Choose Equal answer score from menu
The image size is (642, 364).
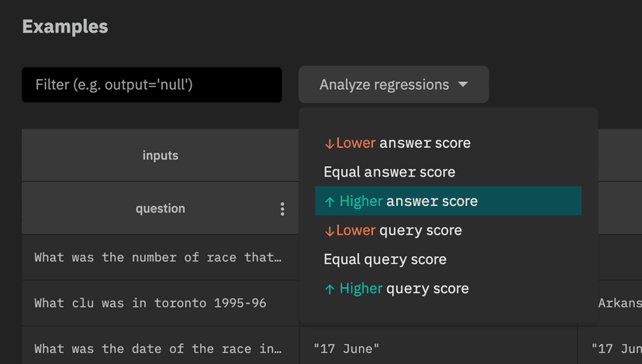coord(389,172)
